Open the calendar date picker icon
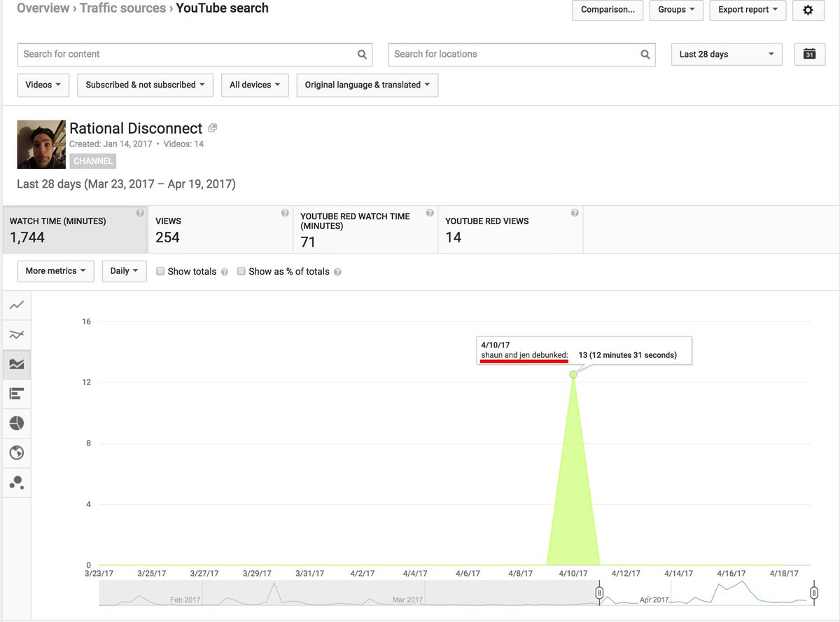Screen dimensions: 840x622 [809, 54]
